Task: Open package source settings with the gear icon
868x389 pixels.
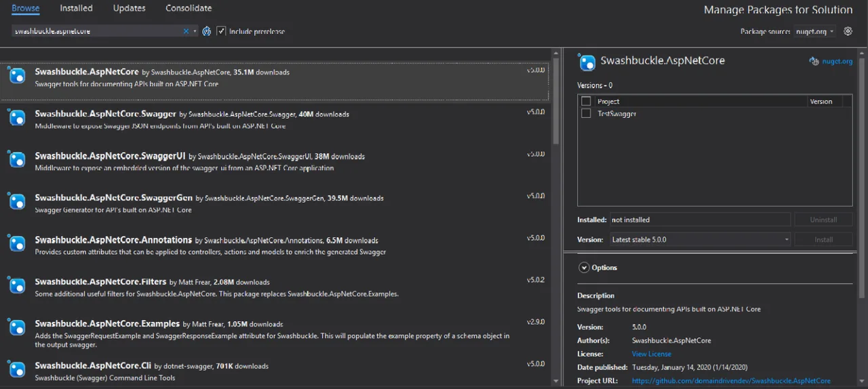Action: tap(848, 31)
